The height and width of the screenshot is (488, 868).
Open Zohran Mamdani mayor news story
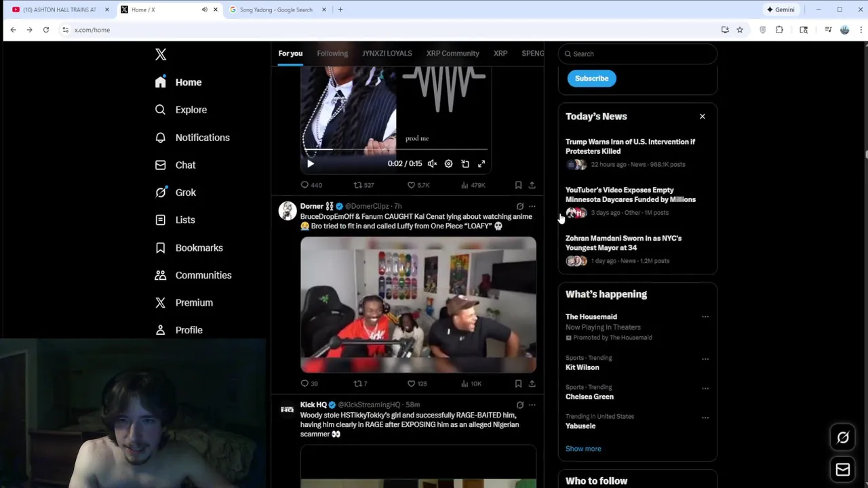point(637,249)
